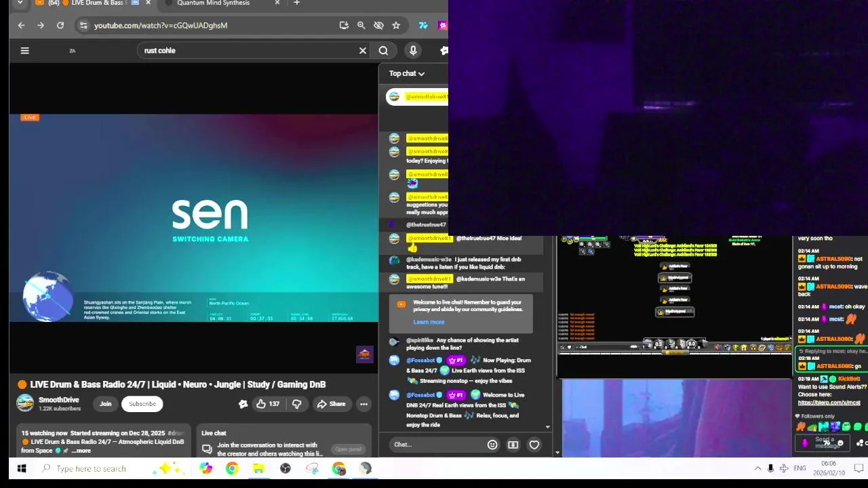Switch to the Quantum Mind Synthesis tab
Screen dimensions: 868x488
click(x=212, y=3)
